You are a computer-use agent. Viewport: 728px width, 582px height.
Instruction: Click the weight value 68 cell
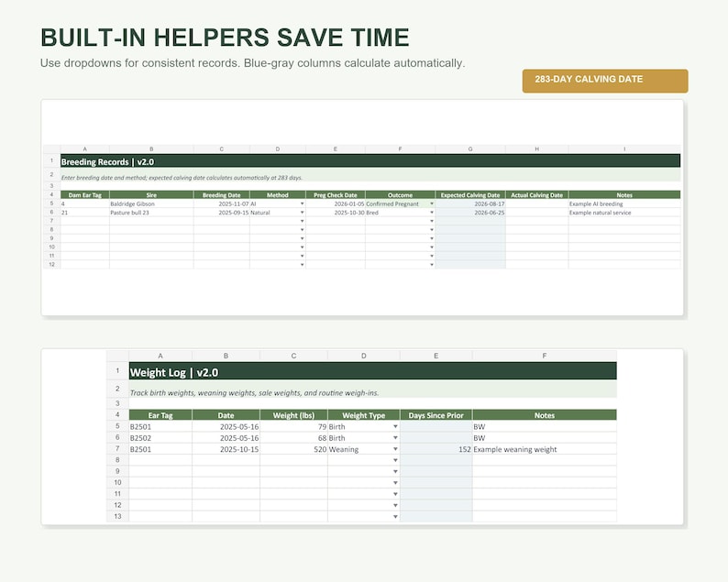coord(293,438)
